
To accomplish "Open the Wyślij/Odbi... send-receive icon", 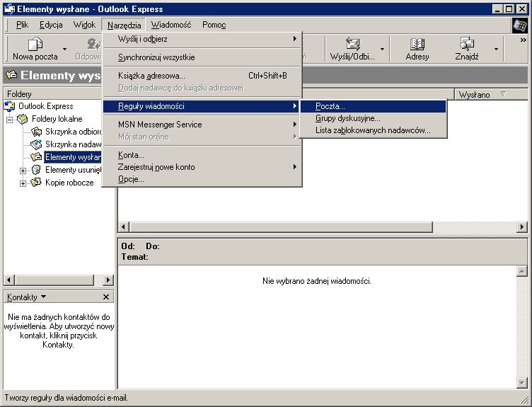I will [352, 44].
